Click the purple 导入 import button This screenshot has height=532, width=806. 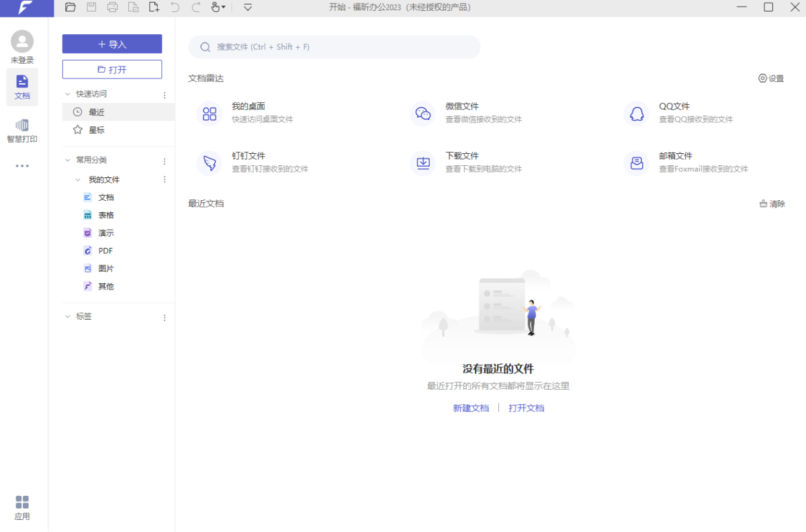(x=111, y=43)
